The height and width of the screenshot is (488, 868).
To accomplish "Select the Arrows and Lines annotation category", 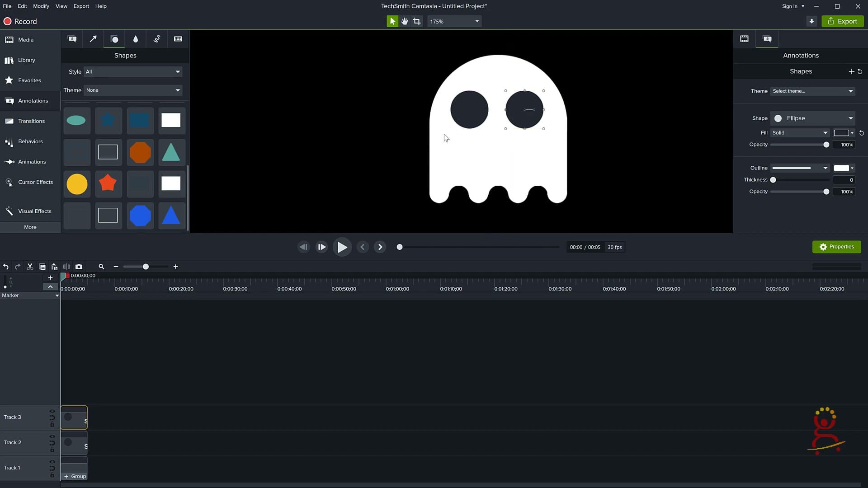I will coord(93,39).
